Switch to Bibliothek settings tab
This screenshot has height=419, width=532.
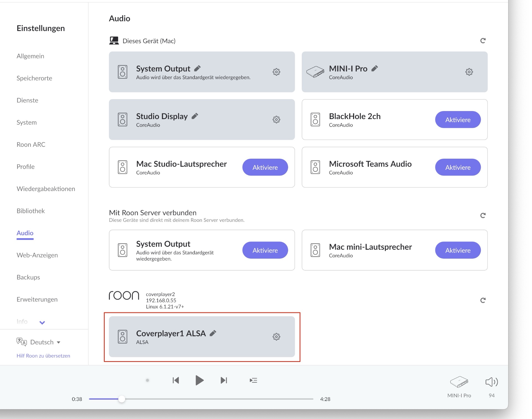click(x=30, y=211)
